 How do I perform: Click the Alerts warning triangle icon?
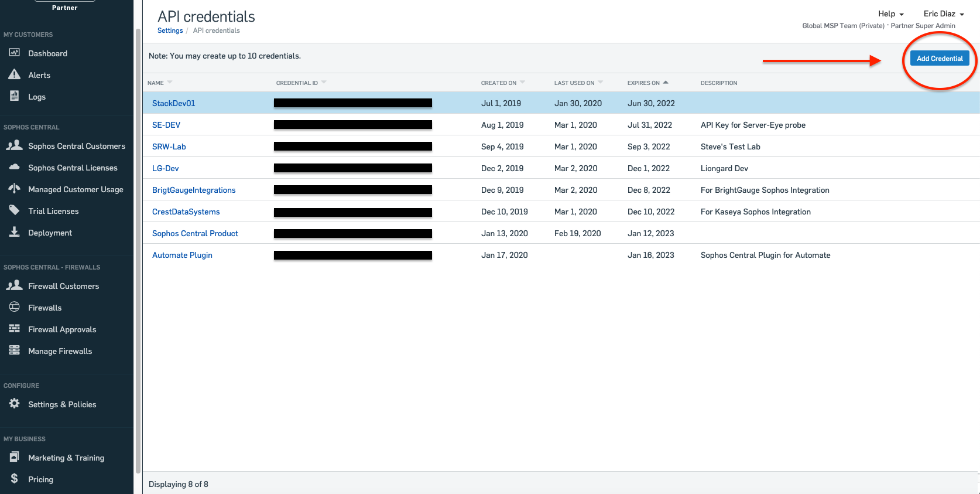pyautogui.click(x=14, y=74)
